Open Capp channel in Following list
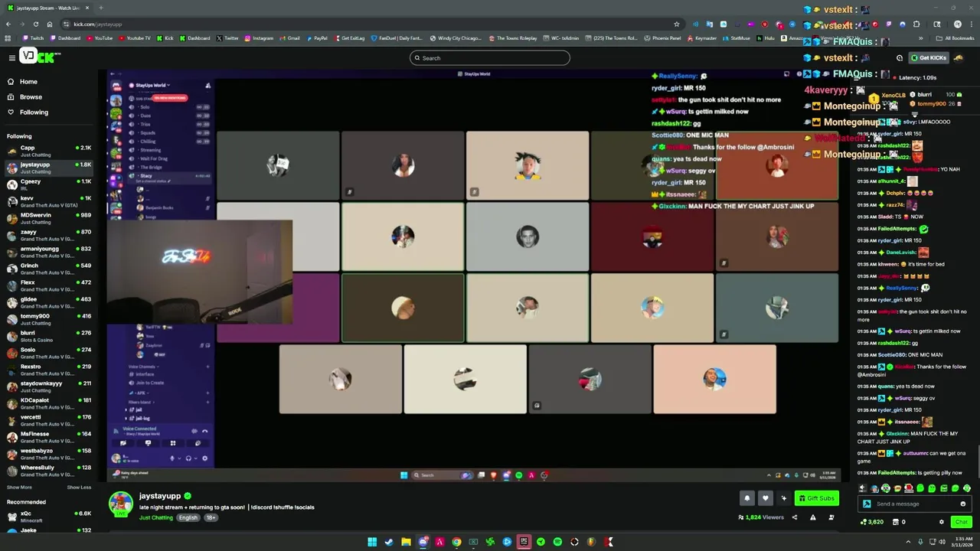Screen dimensions: 980x551 tap(48, 151)
